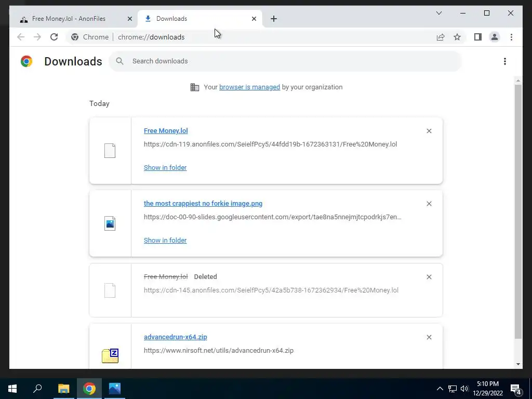The width and height of the screenshot is (532, 399).
Task: Click the Chrome logo beside Downloads heading
Action: point(26,61)
